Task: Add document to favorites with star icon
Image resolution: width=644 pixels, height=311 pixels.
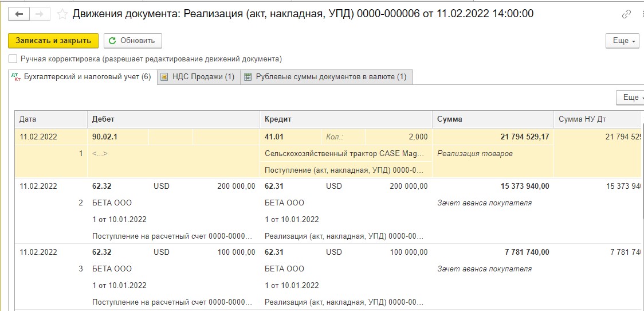Action: (62, 14)
